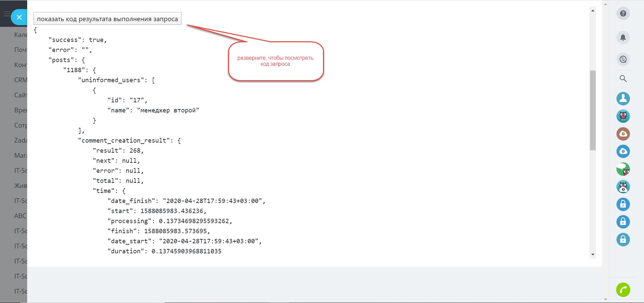Click the code panel scrollbar thumb

tap(593, 110)
